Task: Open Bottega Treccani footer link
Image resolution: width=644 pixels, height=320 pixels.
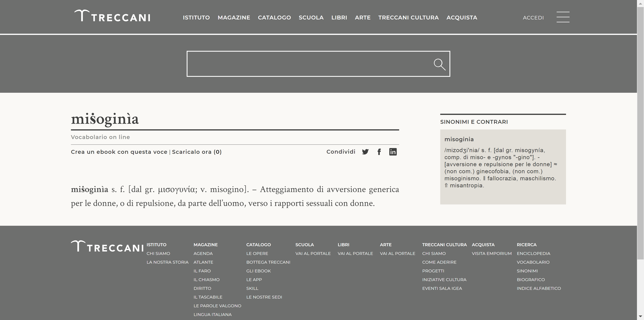Action: (x=268, y=262)
